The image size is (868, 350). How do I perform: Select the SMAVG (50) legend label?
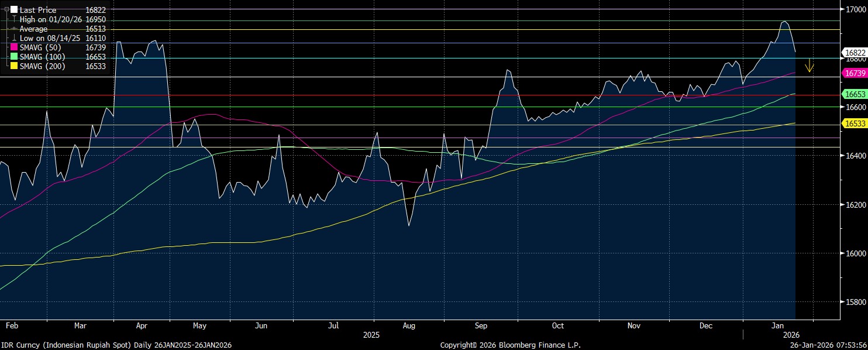tap(40, 47)
